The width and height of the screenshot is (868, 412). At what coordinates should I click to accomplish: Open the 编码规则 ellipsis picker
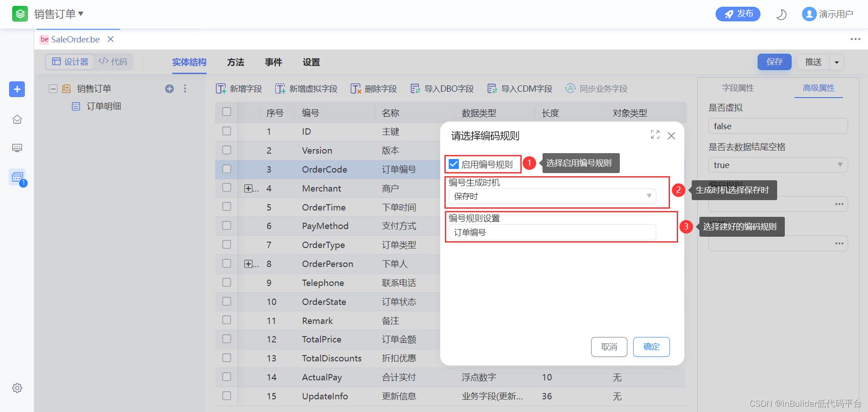coord(839,204)
